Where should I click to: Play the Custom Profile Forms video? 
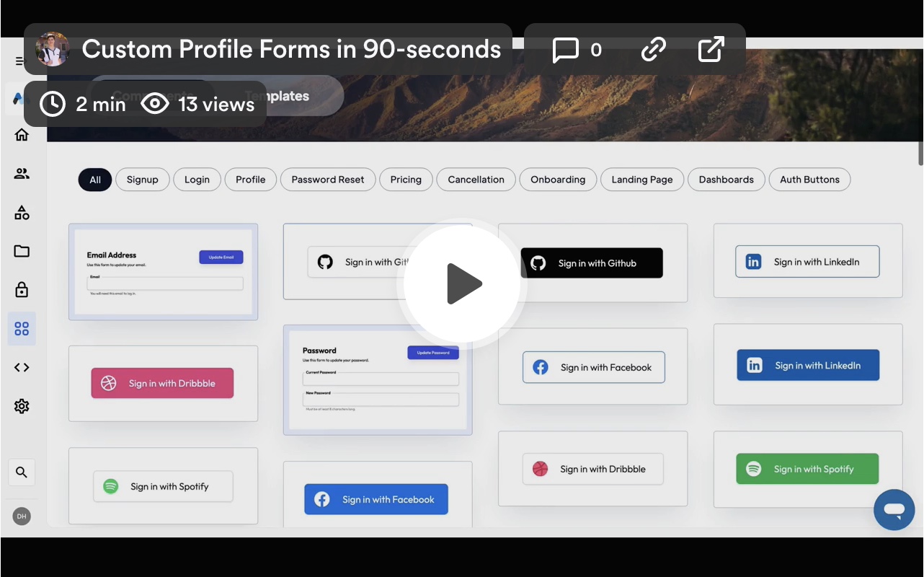click(x=462, y=284)
